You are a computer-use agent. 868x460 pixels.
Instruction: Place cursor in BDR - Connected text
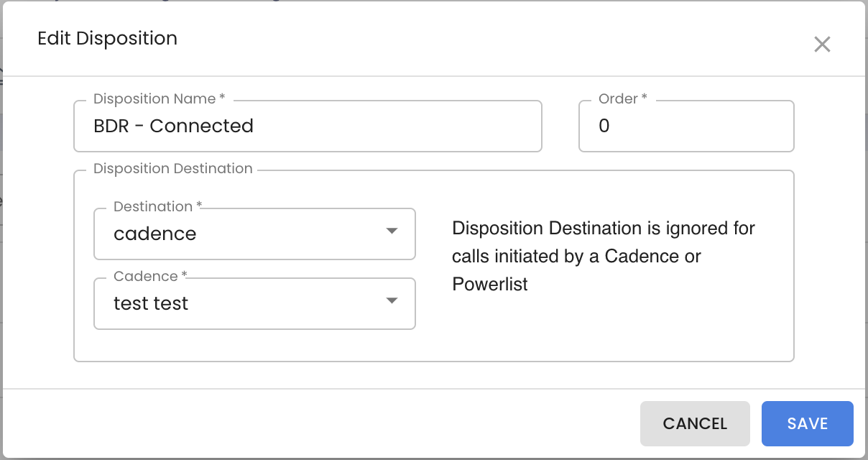point(173,126)
